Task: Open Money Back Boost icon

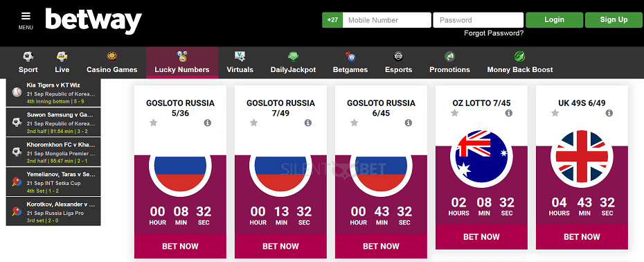Action: click(520, 56)
